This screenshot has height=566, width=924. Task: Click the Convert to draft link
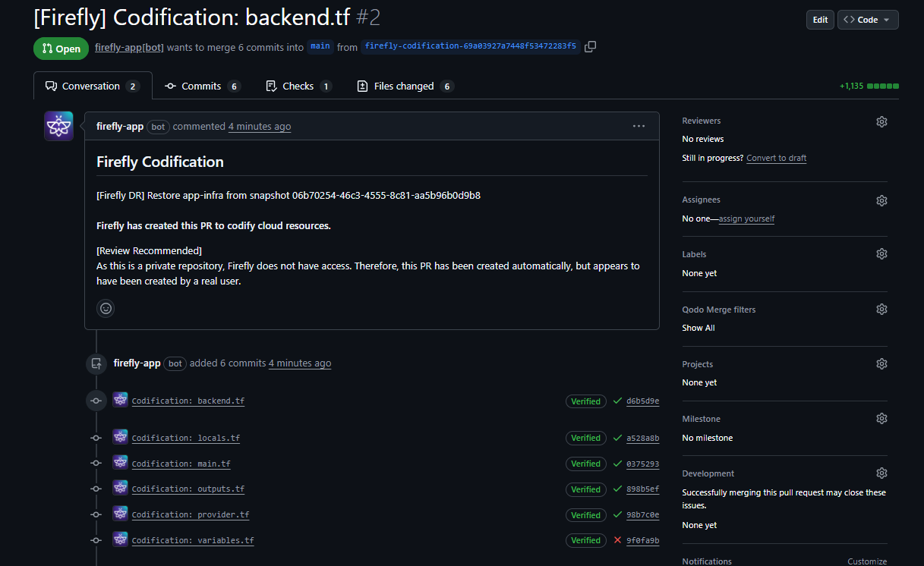click(777, 158)
